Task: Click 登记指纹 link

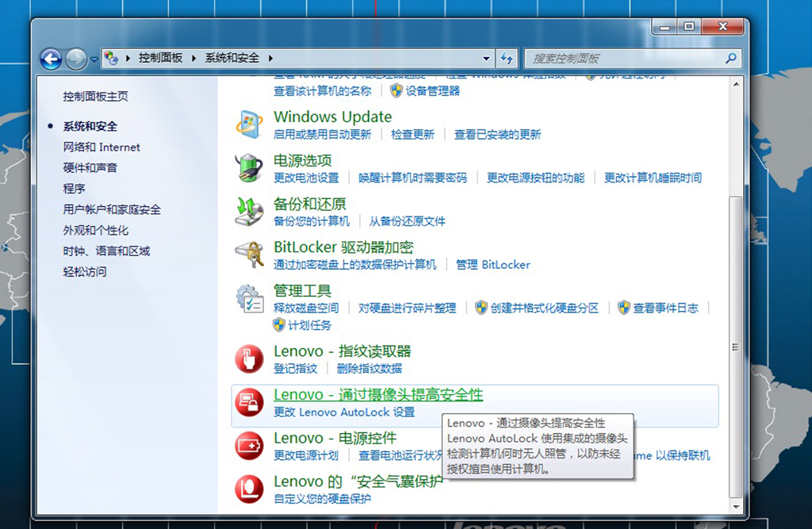Action: coord(295,368)
